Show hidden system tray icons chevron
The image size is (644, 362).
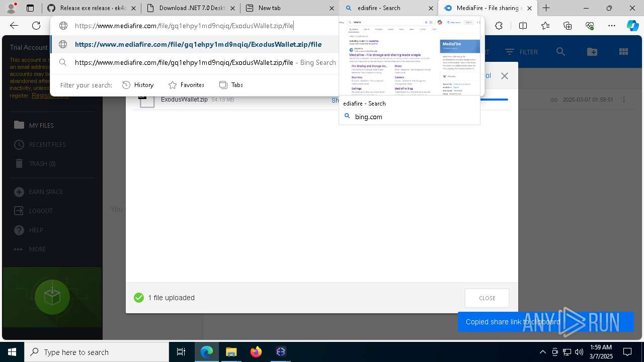pos(542,352)
